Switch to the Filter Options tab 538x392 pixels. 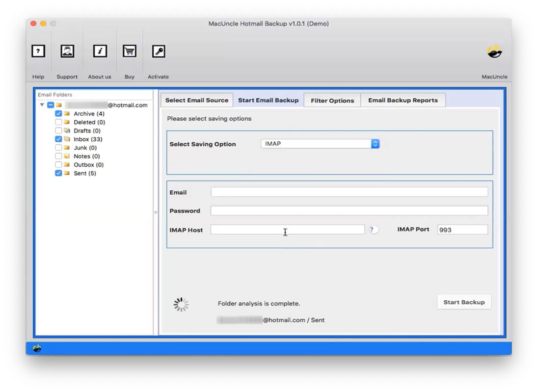pos(332,100)
